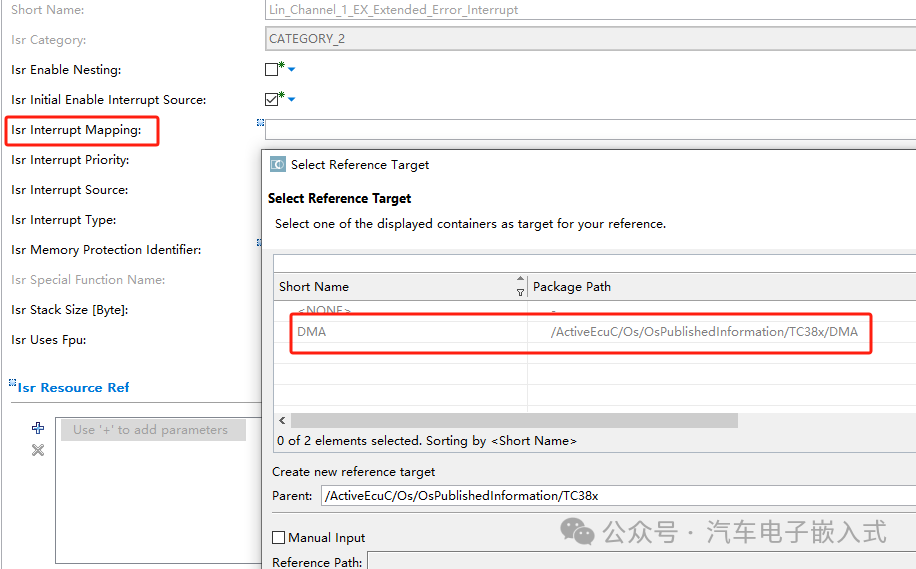916x569 pixels.
Task: Open dropdown arrow beside Isr Enable Nesting
Action: pyautogui.click(x=292, y=70)
